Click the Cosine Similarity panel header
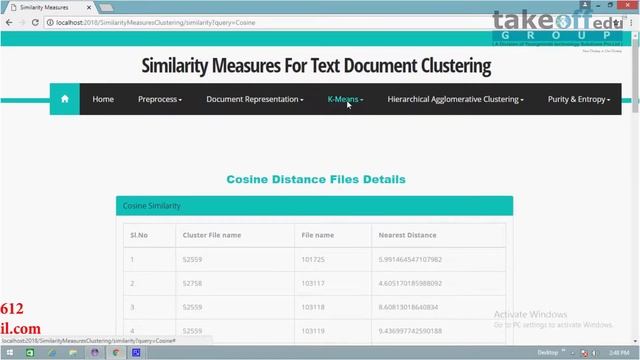The width and height of the screenshot is (640, 360). click(x=314, y=206)
